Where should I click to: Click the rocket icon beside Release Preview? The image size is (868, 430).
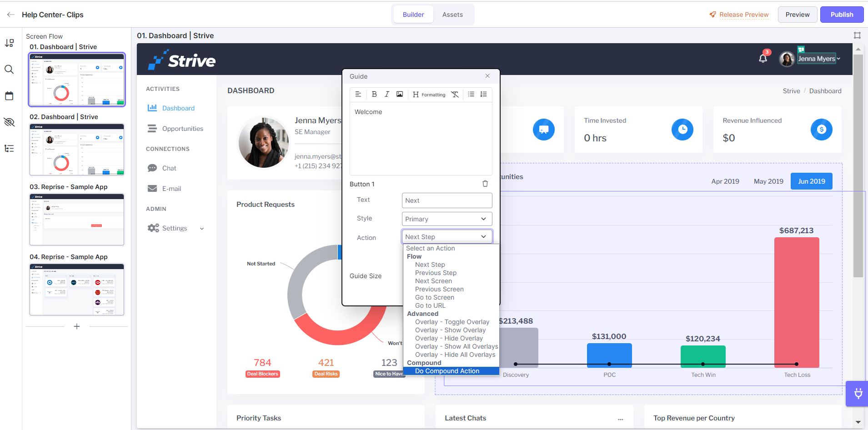tap(712, 15)
